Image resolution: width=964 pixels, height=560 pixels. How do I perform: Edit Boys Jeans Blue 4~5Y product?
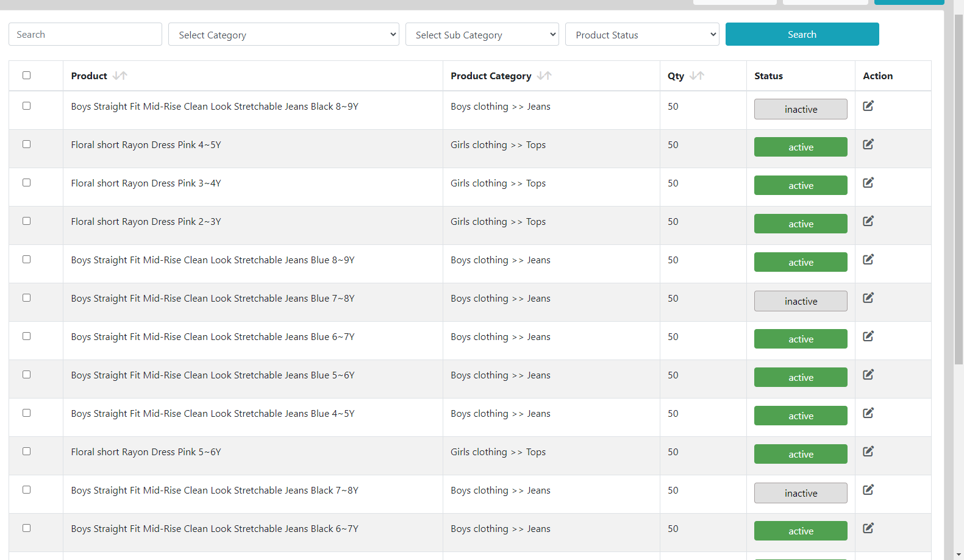tap(868, 413)
